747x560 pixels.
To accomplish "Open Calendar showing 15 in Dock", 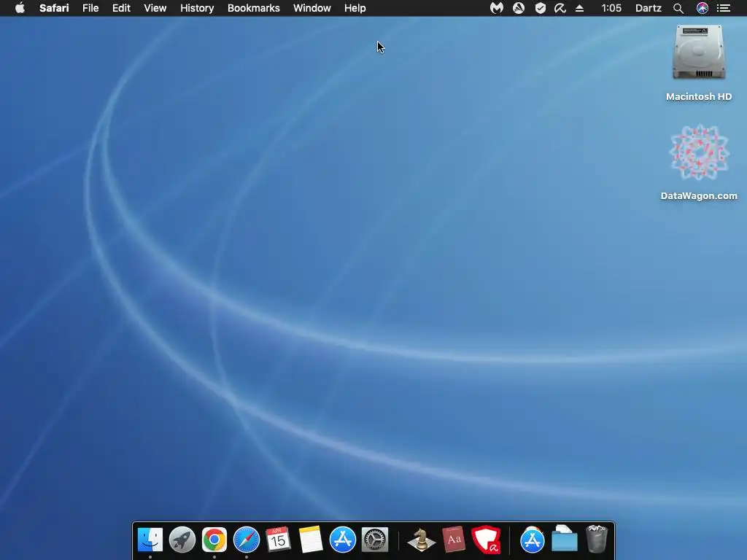I will coord(278,540).
